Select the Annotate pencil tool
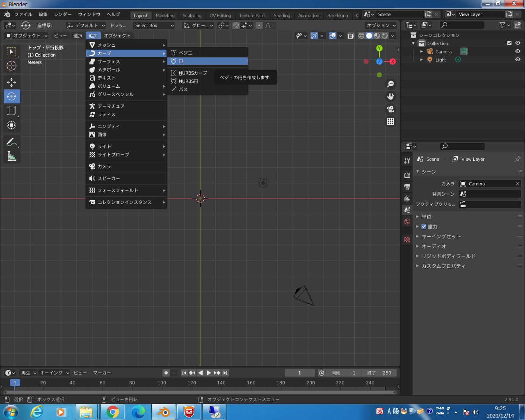This screenshot has width=525, height=420. (x=11, y=142)
